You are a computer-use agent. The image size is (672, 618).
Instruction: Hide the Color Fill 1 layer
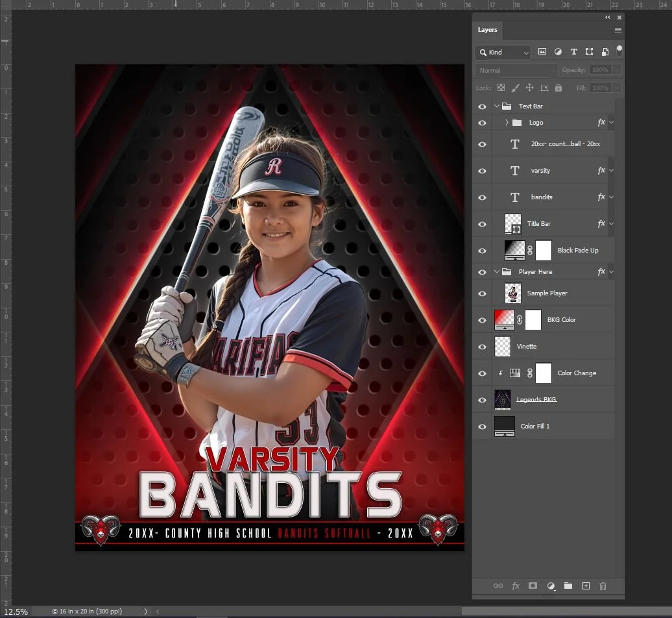(x=482, y=426)
